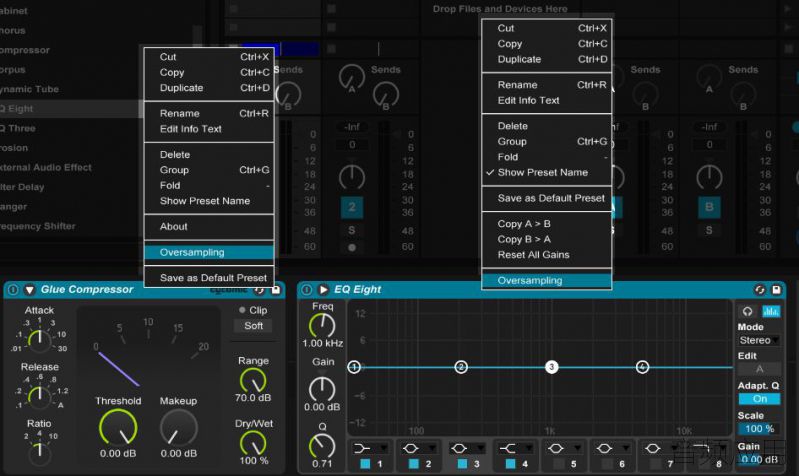The width and height of the screenshot is (799, 476).
Task: Arm track 2 record button
Action: pos(352,248)
